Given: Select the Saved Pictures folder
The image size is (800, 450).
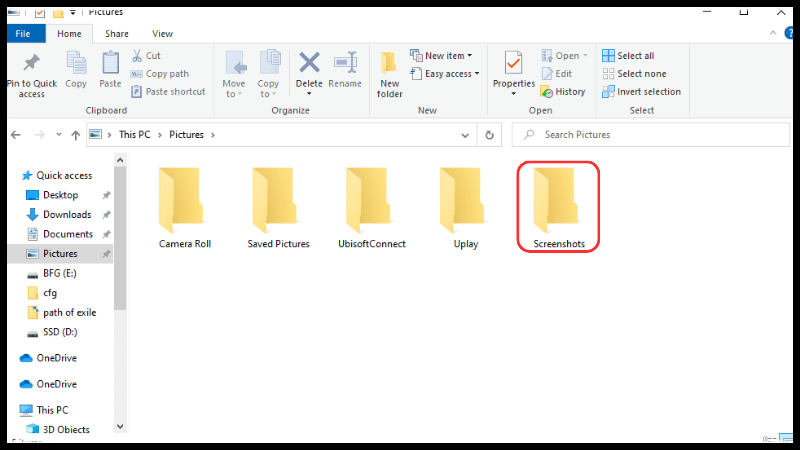Looking at the screenshot, I should (x=278, y=208).
